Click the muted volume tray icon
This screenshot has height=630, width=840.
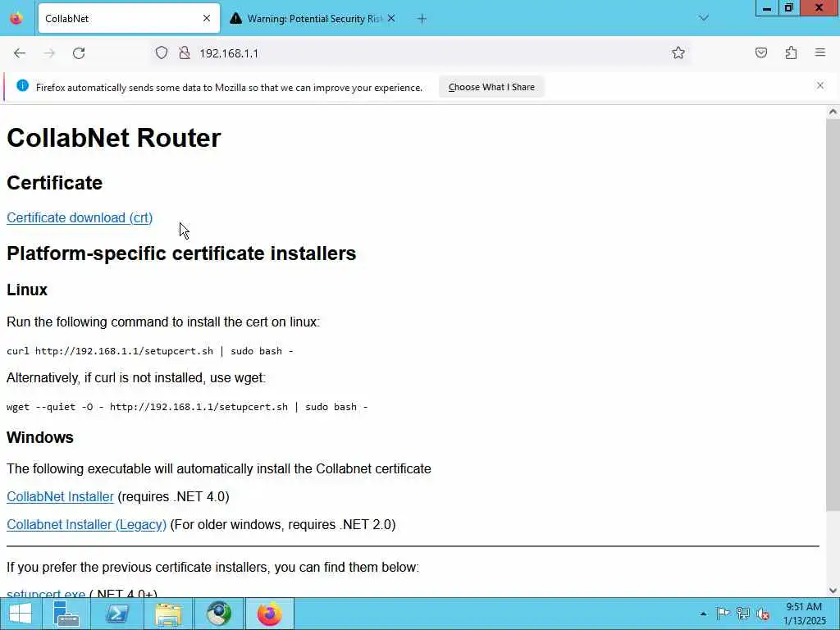point(763,614)
